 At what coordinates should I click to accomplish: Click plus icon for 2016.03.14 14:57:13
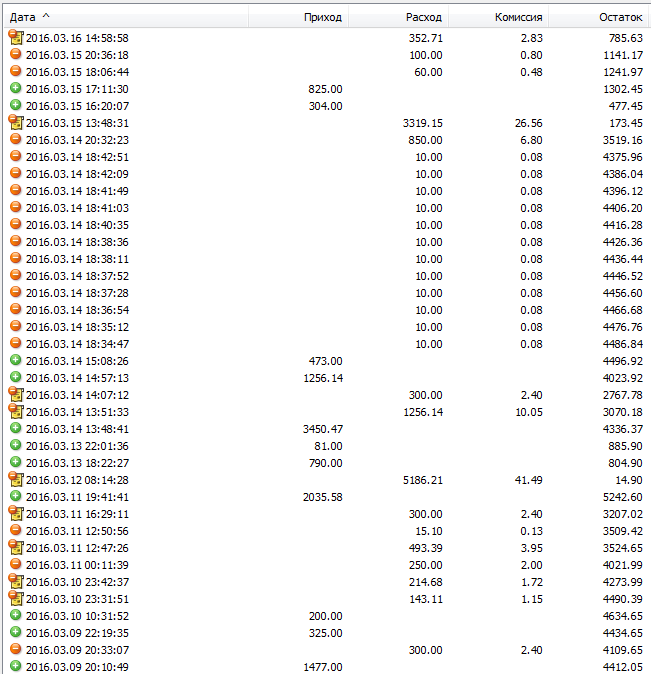coord(15,377)
